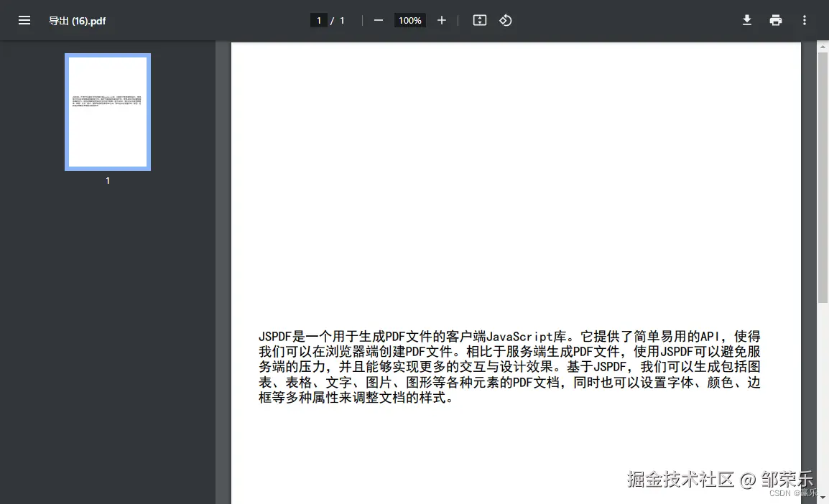The width and height of the screenshot is (829, 504).
Task: Click the rotate counterclockwise icon
Action: coord(505,20)
